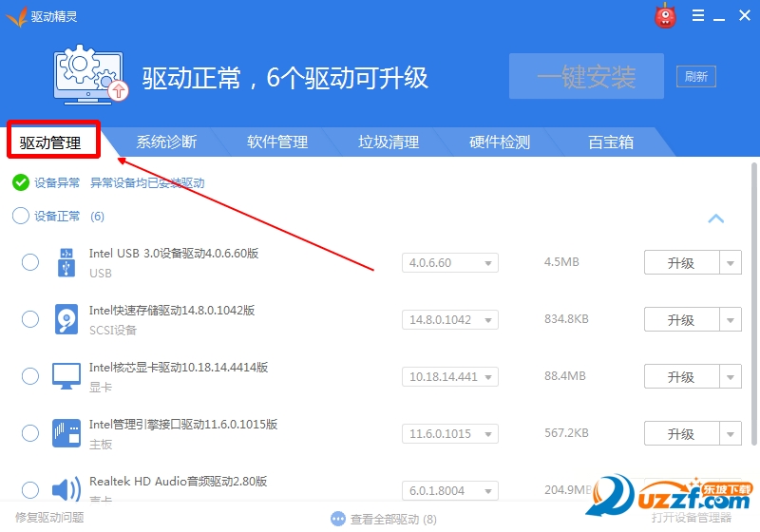Click the driver status monitor gear icon
This screenshot has height=532, width=760.
[90, 75]
